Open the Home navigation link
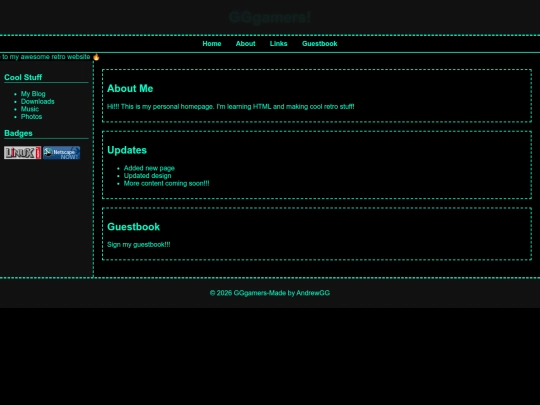540x405 pixels. click(212, 44)
